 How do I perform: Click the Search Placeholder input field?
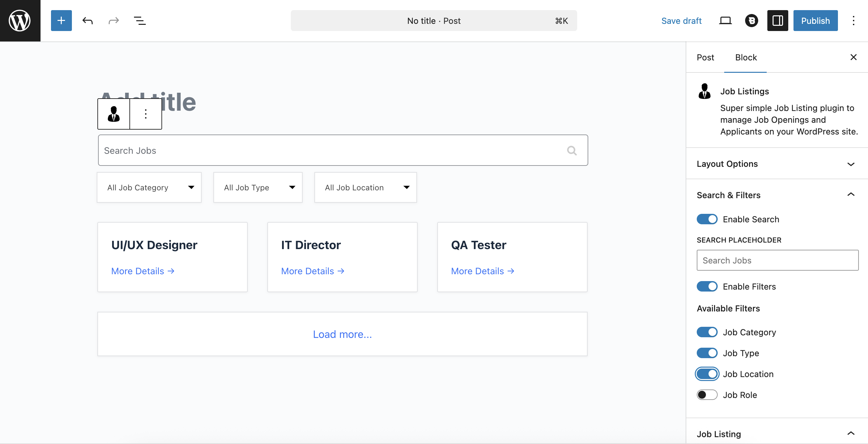pos(777,260)
